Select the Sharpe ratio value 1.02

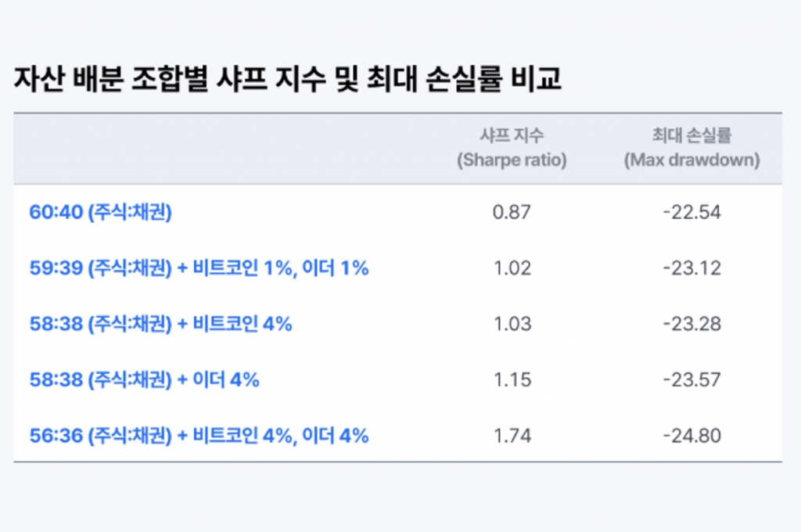click(x=512, y=268)
